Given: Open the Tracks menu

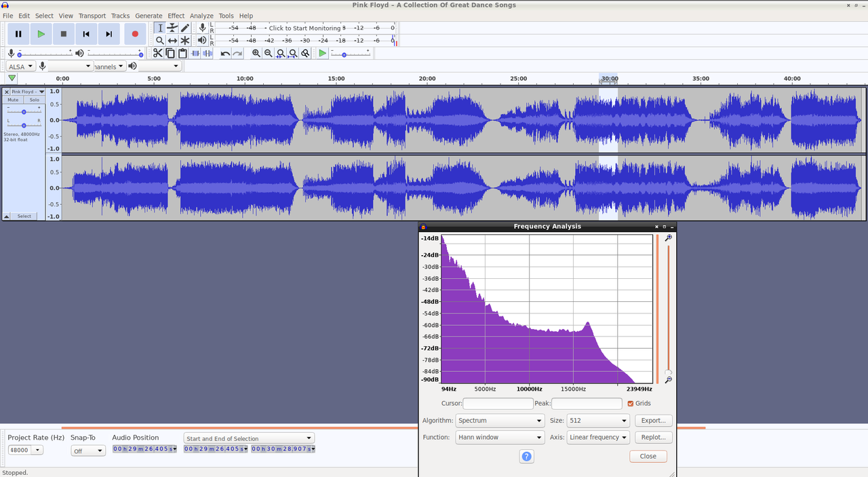Looking at the screenshot, I should pos(120,16).
